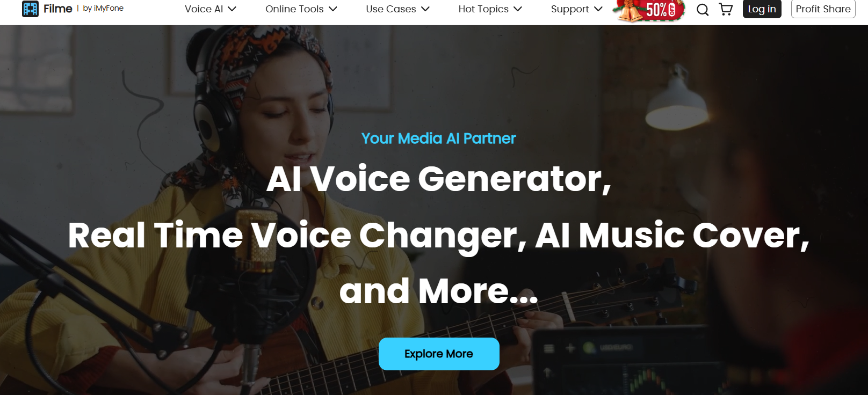Expand the Use Cases chevron arrow
This screenshot has height=395, width=868.
click(425, 9)
